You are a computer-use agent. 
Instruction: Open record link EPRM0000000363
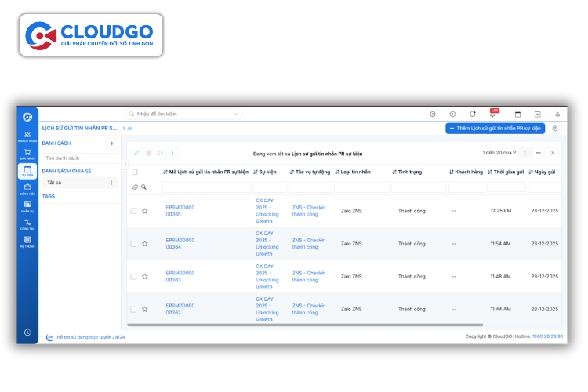click(x=180, y=276)
